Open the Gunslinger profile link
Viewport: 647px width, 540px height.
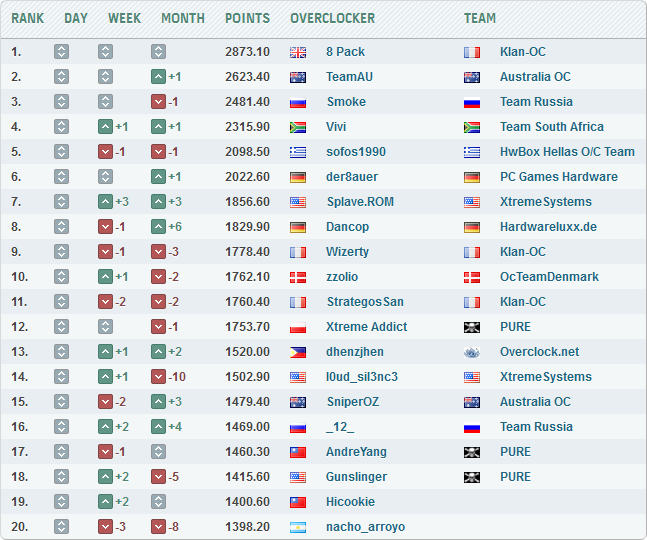coord(357,477)
